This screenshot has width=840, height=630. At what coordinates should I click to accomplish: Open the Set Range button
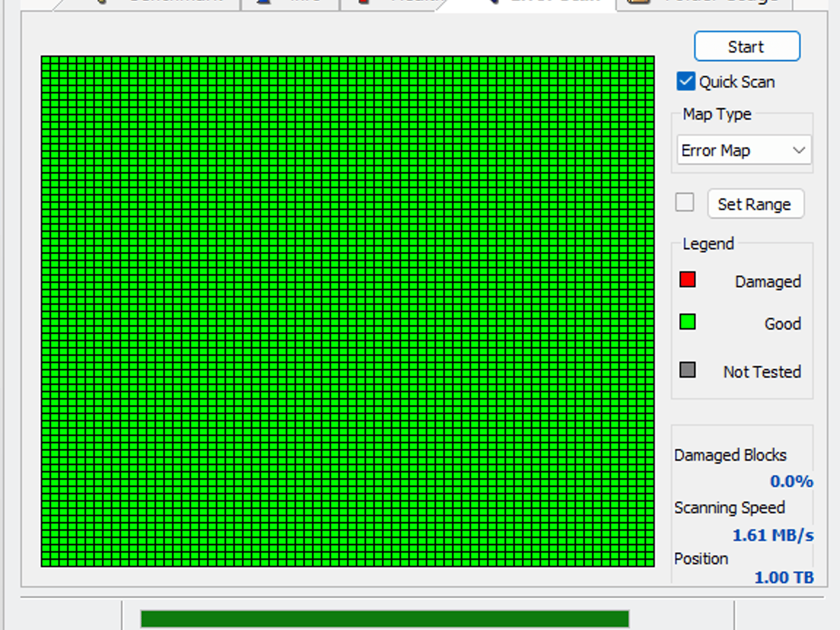(x=756, y=204)
